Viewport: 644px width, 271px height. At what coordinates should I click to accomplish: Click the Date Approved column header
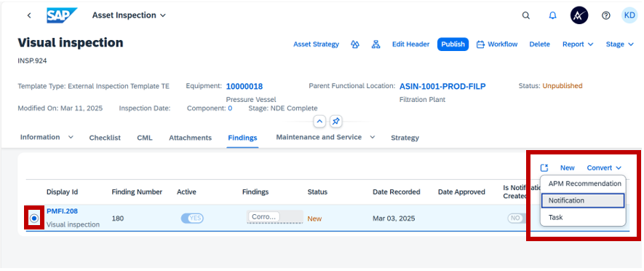[x=461, y=192]
